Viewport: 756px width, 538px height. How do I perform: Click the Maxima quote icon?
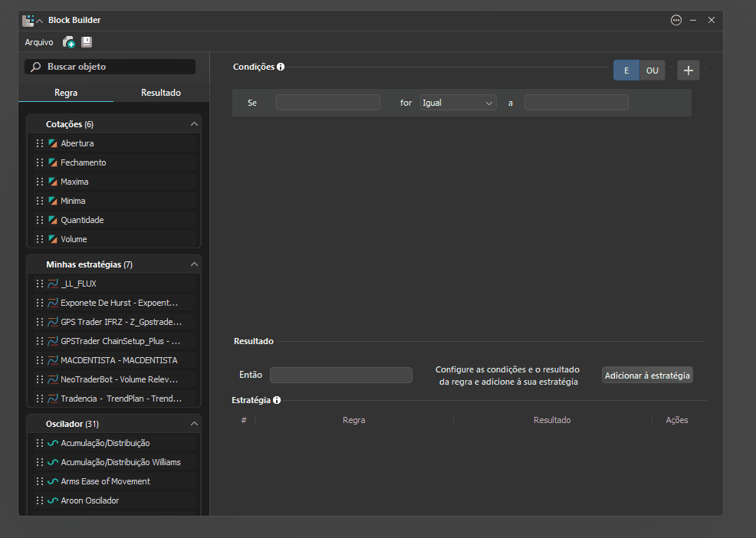tap(53, 182)
